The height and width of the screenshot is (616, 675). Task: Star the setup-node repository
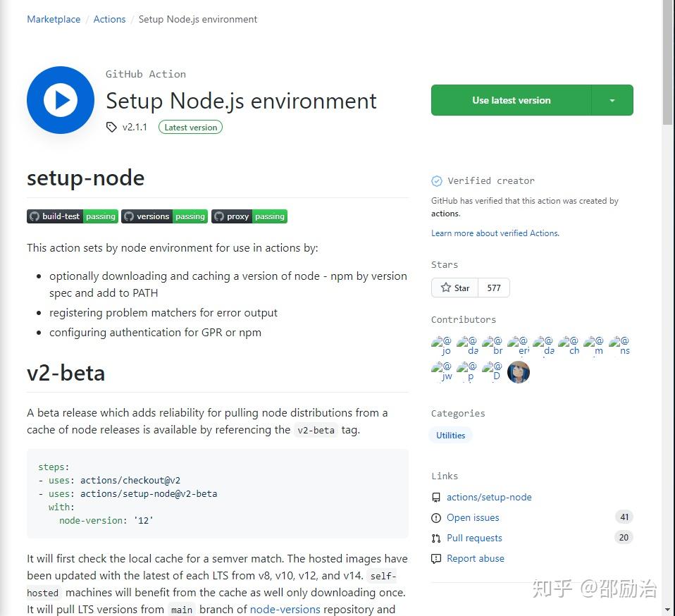tap(454, 288)
